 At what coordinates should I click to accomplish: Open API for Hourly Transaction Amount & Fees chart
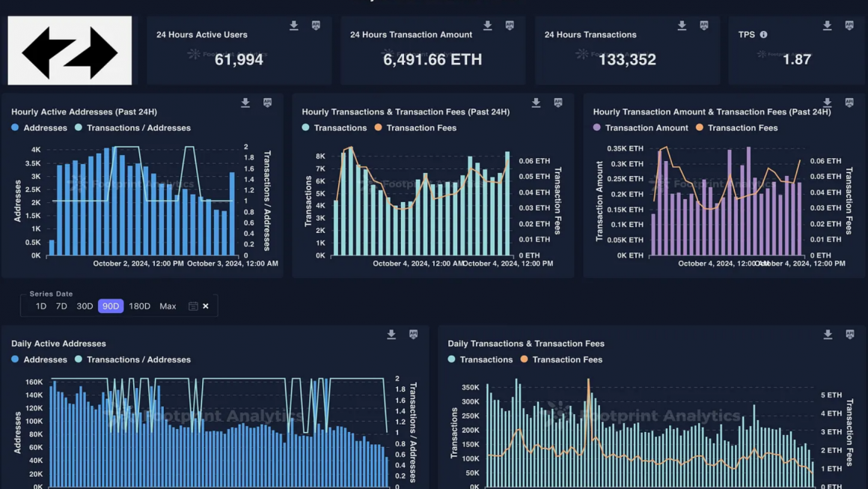coord(849,103)
